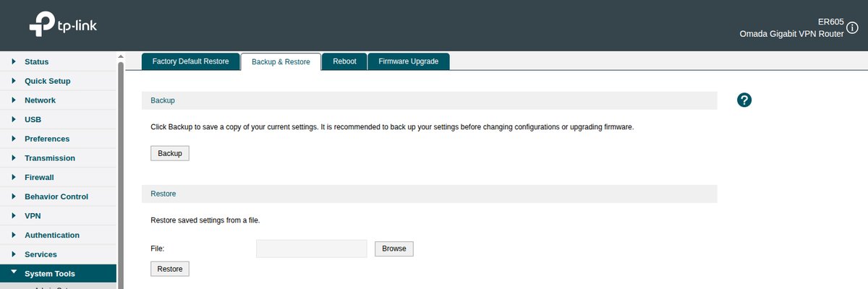Image resolution: width=868 pixels, height=289 pixels.
Task: Select the Backup & Restore tab
Action: coord(281,62)
